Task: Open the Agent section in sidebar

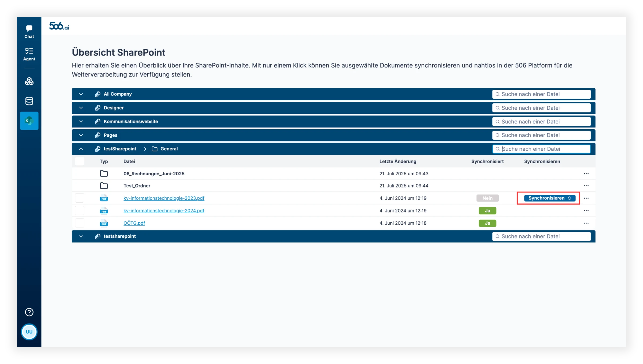Action: (x=29, y=54)
